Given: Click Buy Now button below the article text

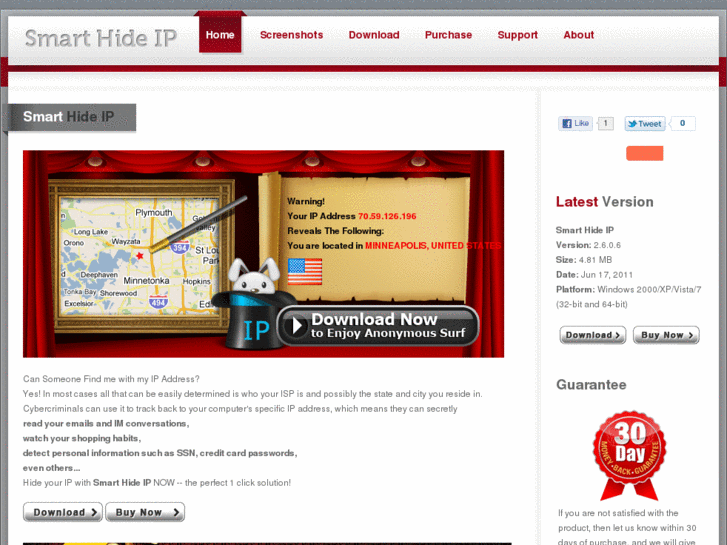Looking at the screenshot, I should (x=145, y=512).
